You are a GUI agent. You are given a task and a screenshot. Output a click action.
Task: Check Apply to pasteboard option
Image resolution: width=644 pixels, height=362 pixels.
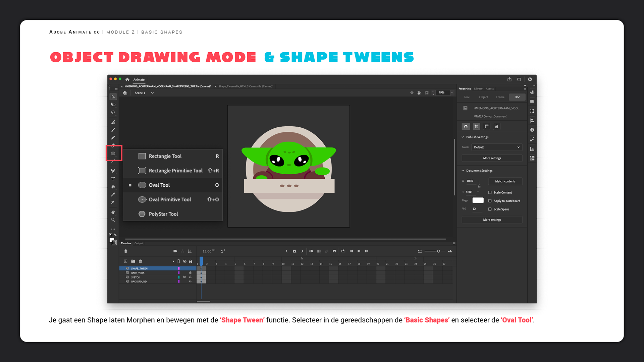click(x=490, y=201)
